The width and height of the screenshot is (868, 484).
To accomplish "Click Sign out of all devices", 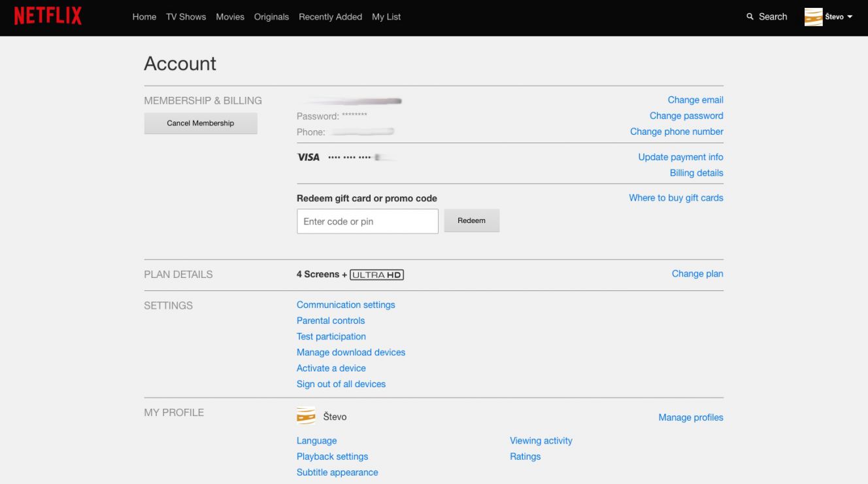I will click(x=341, y=384).
